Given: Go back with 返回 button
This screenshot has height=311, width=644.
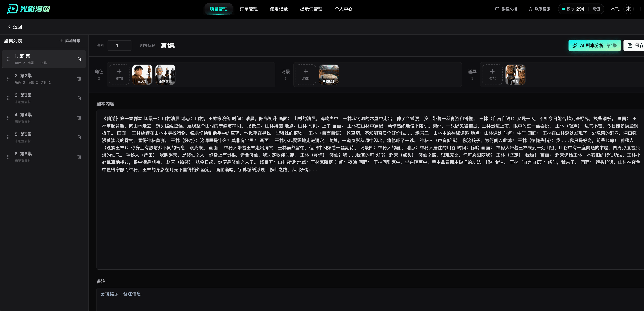Looking at the screenshot, I should [15, 27].
